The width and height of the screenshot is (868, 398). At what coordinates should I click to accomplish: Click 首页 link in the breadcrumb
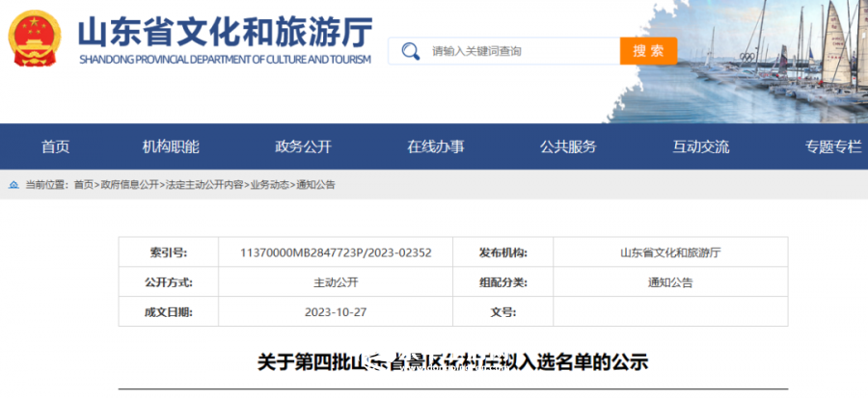click(x=84, y=185)
